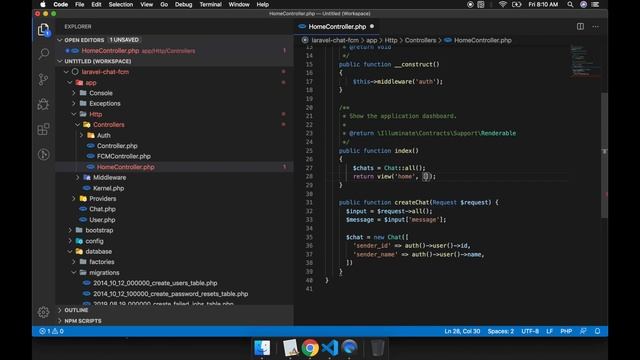Open the Trash in the Dock

[378, 348]
